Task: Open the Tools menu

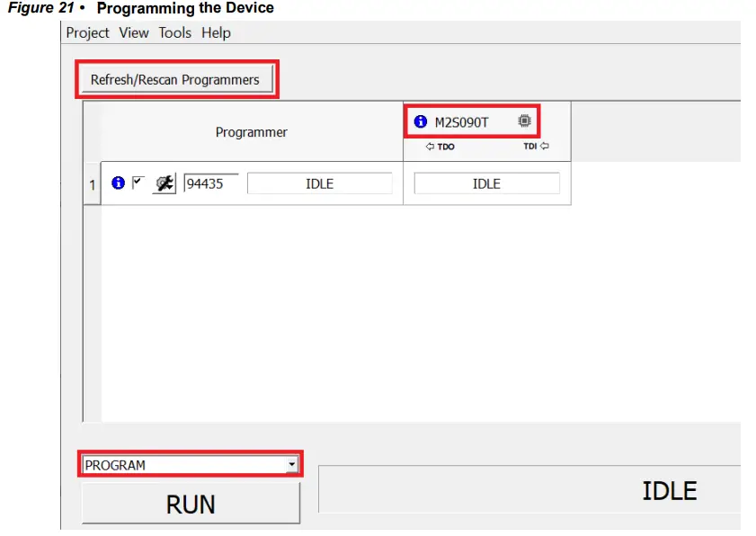Action: (174, 32)
